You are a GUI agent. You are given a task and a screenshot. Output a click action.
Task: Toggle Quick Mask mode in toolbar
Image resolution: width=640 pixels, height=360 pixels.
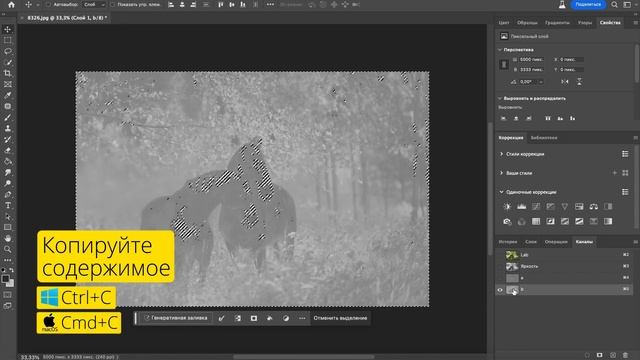tap(7, 295)
